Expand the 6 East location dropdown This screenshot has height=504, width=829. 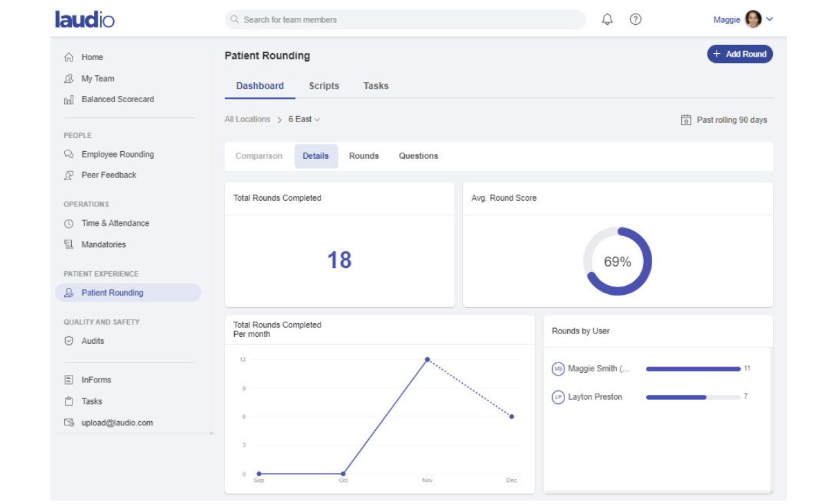[304, 119]
